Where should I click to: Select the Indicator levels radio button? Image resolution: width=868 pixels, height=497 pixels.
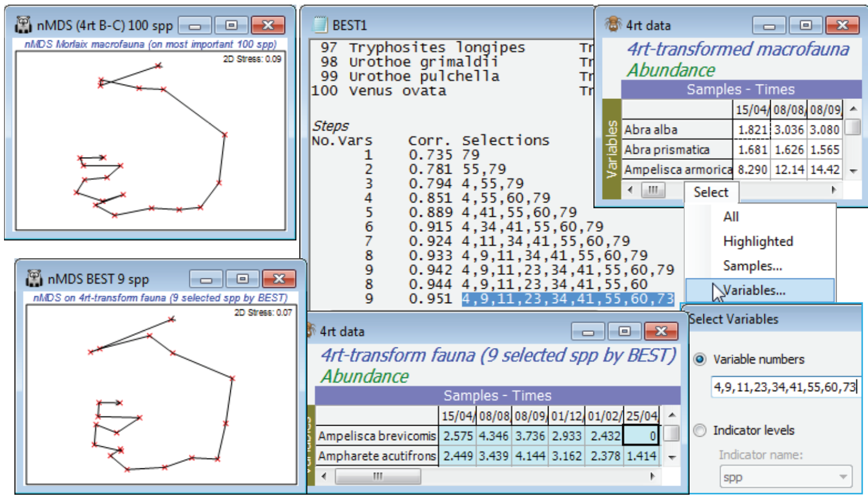pos(700,430)
